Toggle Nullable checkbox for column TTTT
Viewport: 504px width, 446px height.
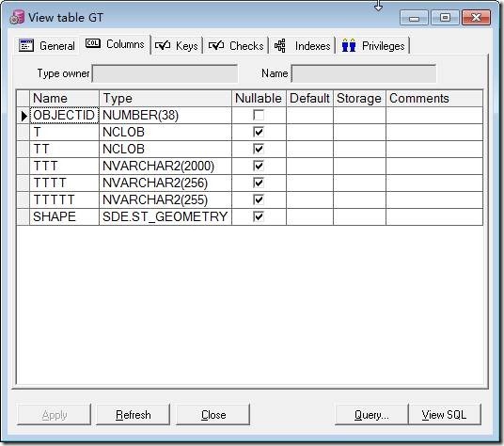259,183
